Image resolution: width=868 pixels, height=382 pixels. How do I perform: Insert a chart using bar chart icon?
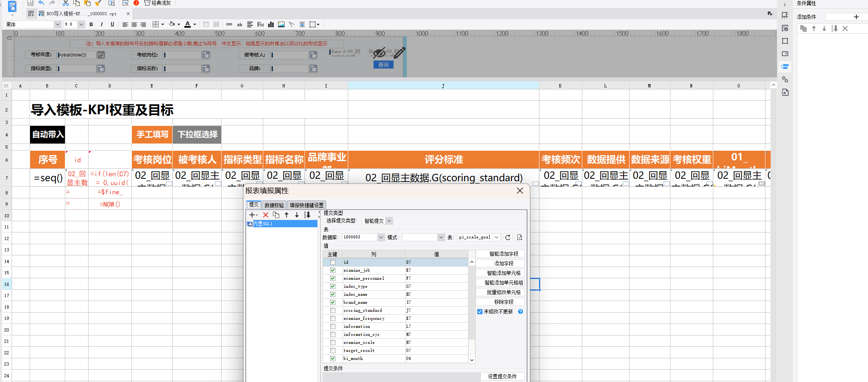271,24
